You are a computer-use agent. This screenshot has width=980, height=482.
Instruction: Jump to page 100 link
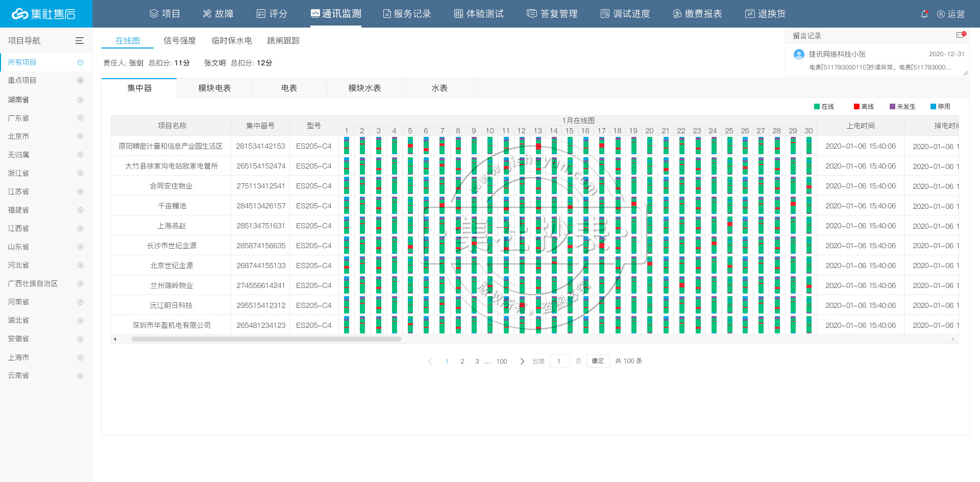point(502,361)
